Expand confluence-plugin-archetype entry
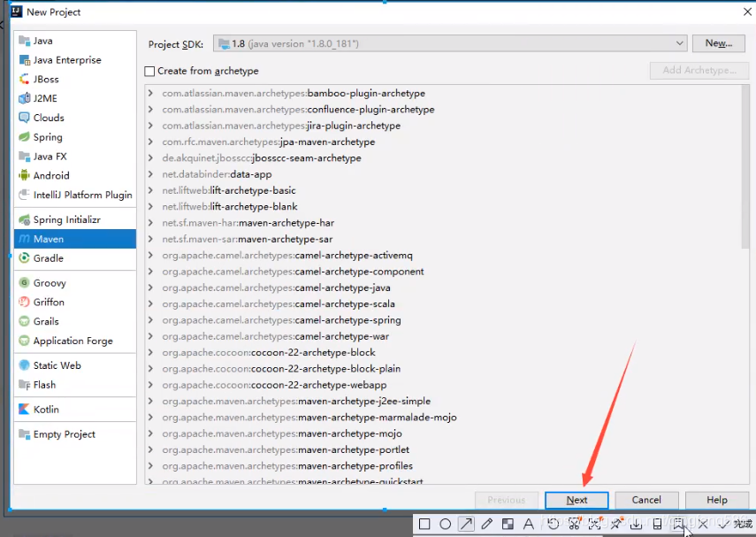Image resolution: width=756 pixels, height=537 pixels. click(x=150, y=110)
